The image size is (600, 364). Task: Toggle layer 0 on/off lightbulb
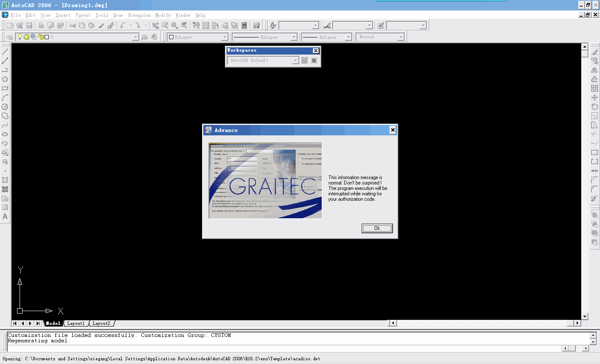pyautogui.click(x=20, y=37)
